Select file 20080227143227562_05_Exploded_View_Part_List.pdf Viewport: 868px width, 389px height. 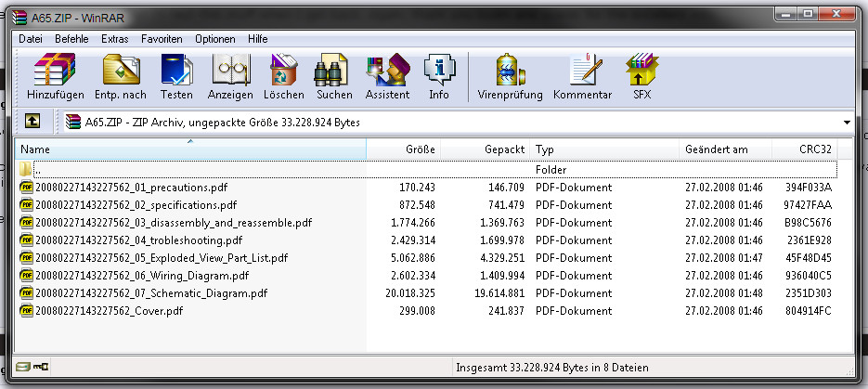pyautogui.click(x=162, y=258)
